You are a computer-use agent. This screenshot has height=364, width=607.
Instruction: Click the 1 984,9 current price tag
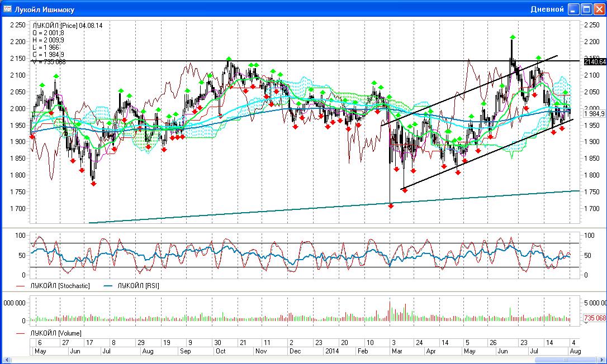(595, 114)
